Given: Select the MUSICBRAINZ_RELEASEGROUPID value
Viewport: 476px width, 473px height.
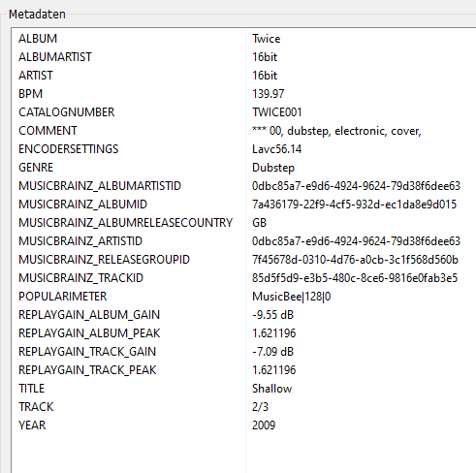Looking at the screenshot, I should (x=355, y=260).
